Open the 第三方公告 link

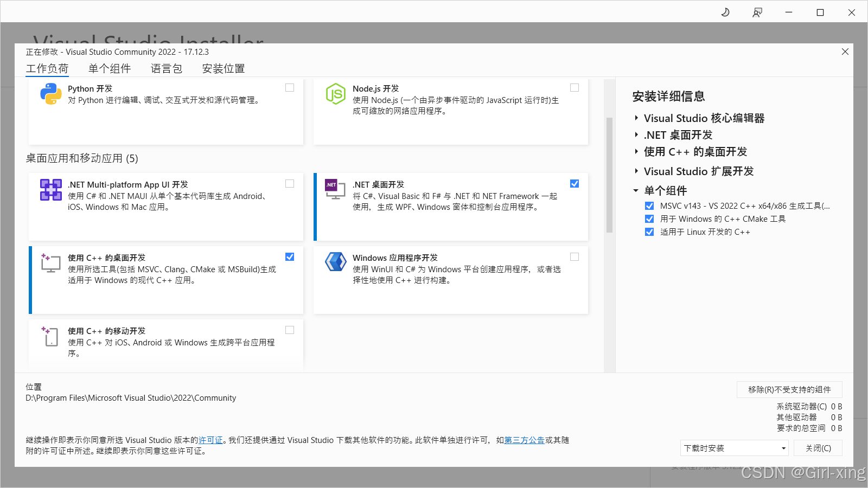pyautogui.click(x=524, y=440)
